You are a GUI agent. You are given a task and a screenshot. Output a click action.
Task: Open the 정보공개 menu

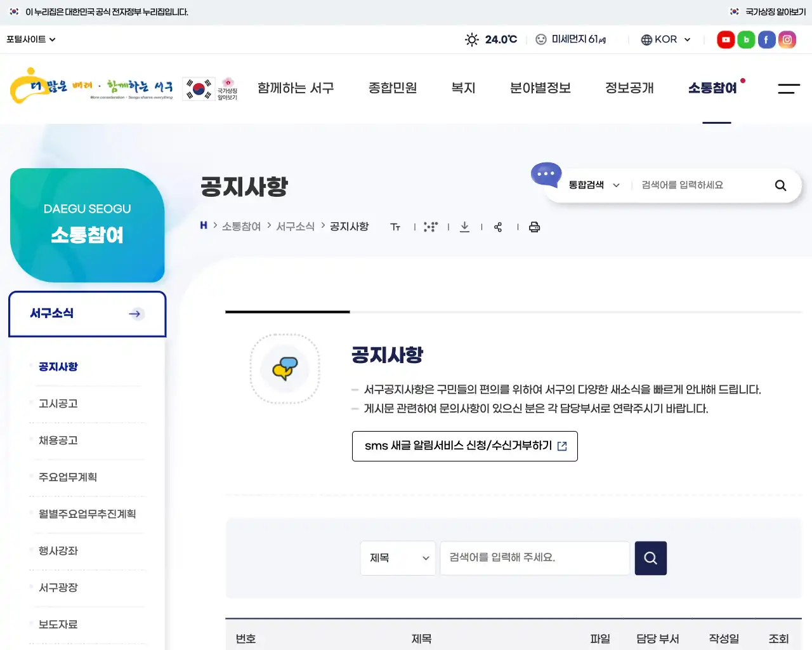pyautogui.click(x=629, y=88)
